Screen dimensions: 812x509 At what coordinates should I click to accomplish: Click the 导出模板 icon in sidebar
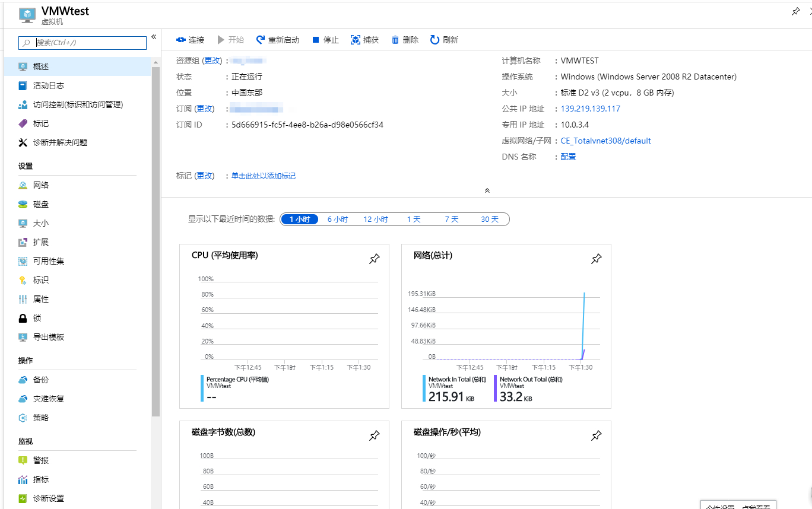(x=23, y=337)
